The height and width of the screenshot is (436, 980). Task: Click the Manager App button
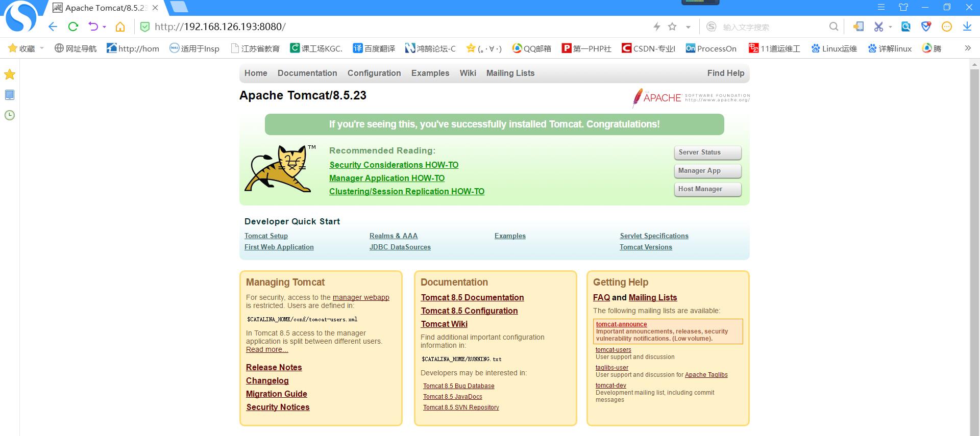(707, 171)
